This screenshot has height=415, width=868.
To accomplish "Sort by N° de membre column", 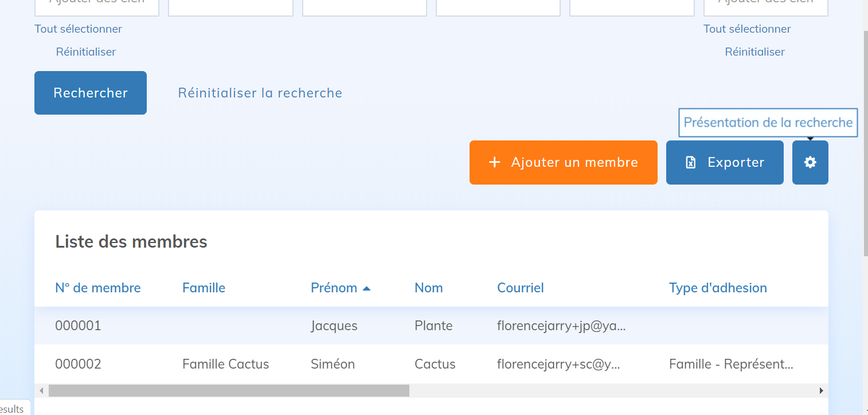I will [x=98, y=288].
